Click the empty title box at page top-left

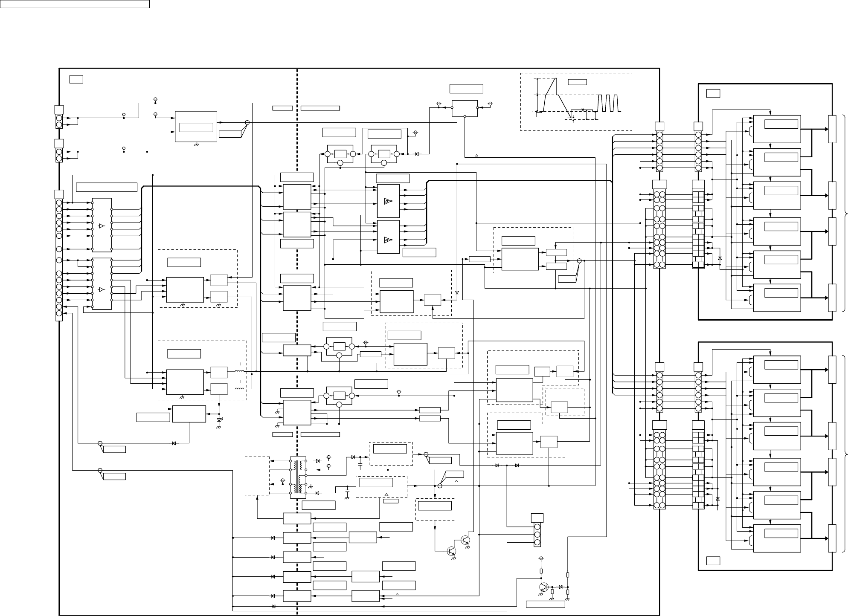[x=75, y=4]
